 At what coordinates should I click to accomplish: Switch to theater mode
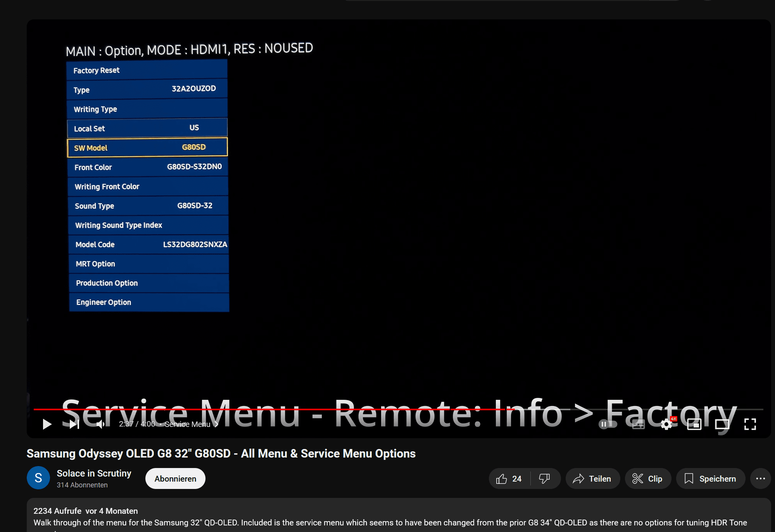point(722,425)
